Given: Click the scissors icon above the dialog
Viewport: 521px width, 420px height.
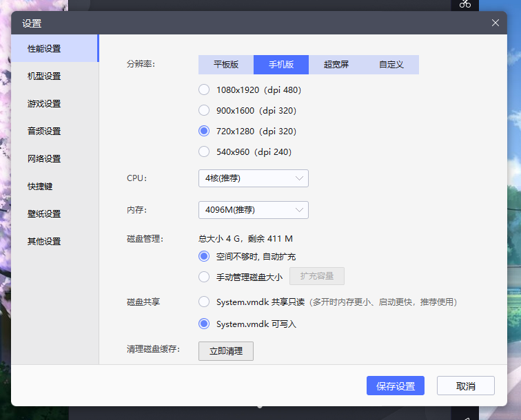Looking at the screenshot, I should pos(465,4).
